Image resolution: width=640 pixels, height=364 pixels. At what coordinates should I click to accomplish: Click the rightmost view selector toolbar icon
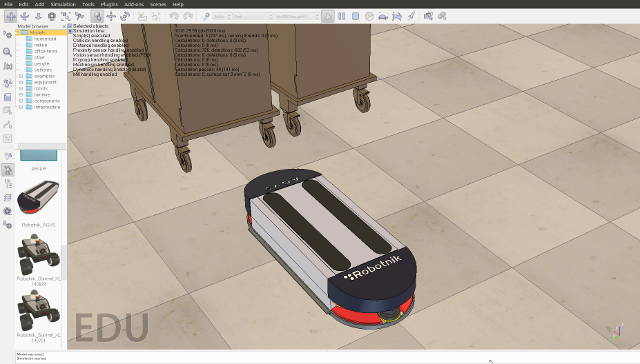442,16
